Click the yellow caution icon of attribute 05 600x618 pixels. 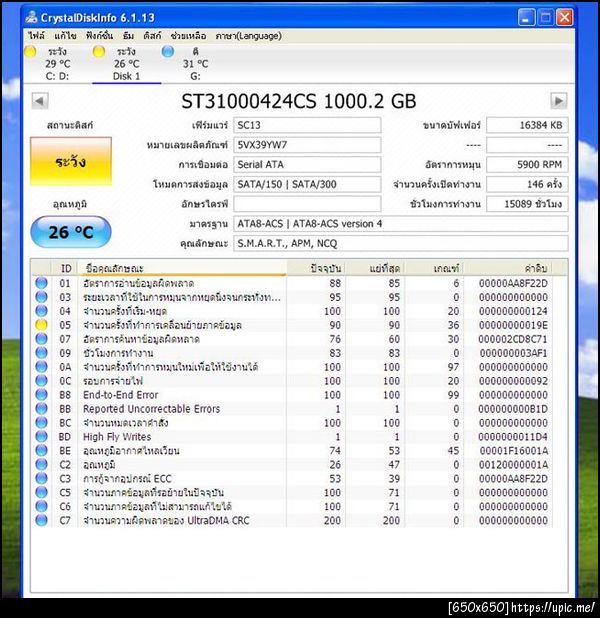click(x=41, y=325)
